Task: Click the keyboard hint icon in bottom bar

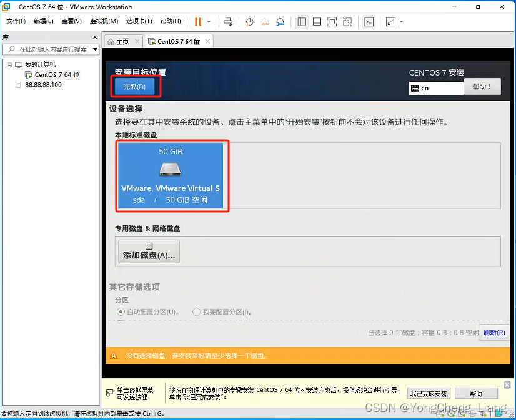Action: click(x=109, y=393)
